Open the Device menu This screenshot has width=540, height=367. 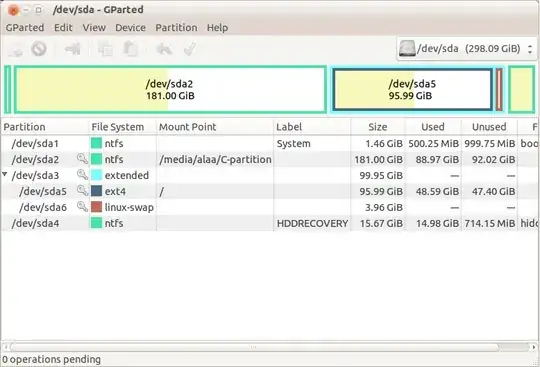point(130,28)
